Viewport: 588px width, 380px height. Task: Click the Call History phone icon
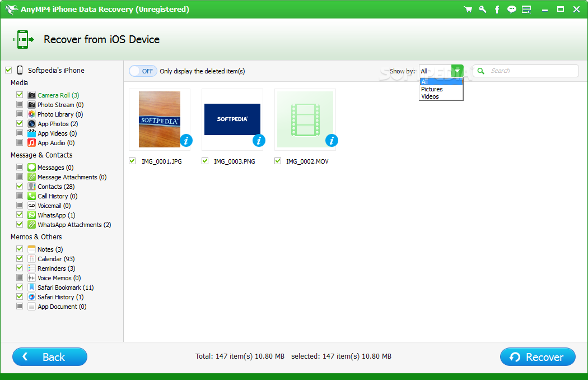(x=31, y=196)
